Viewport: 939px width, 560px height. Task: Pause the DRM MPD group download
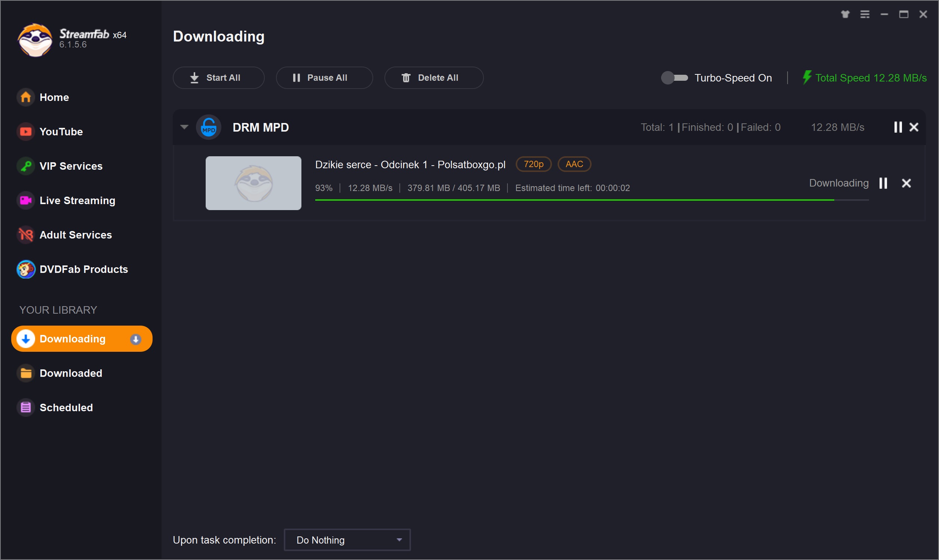tap(898, 127)
